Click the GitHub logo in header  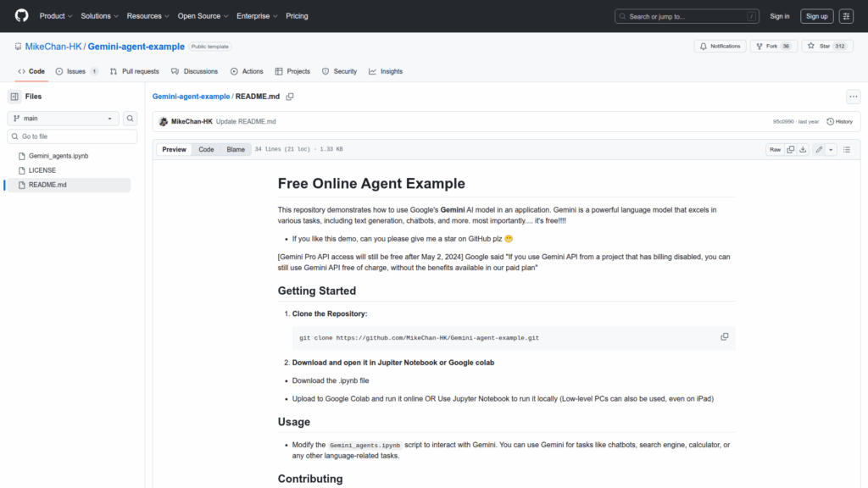click(x=21, y=16)
